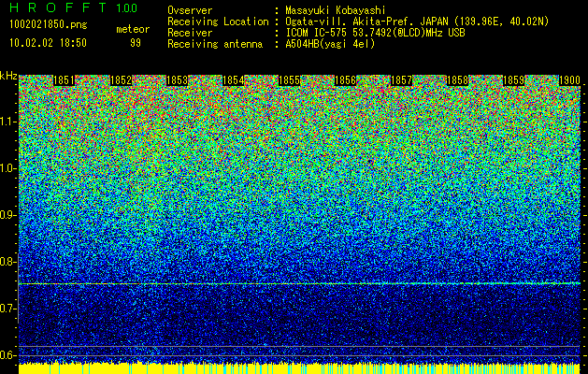The image size is (588, 374).
Task: Click the meteor label
Action: coord(133,29)
